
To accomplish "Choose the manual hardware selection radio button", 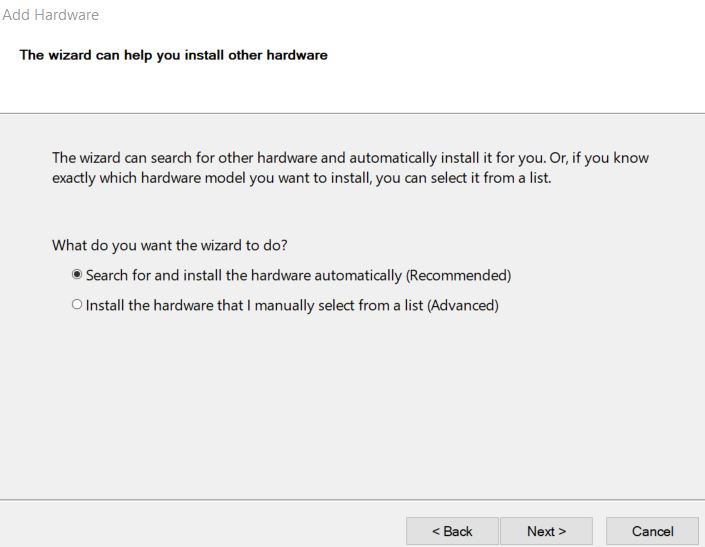I will 77,305.
